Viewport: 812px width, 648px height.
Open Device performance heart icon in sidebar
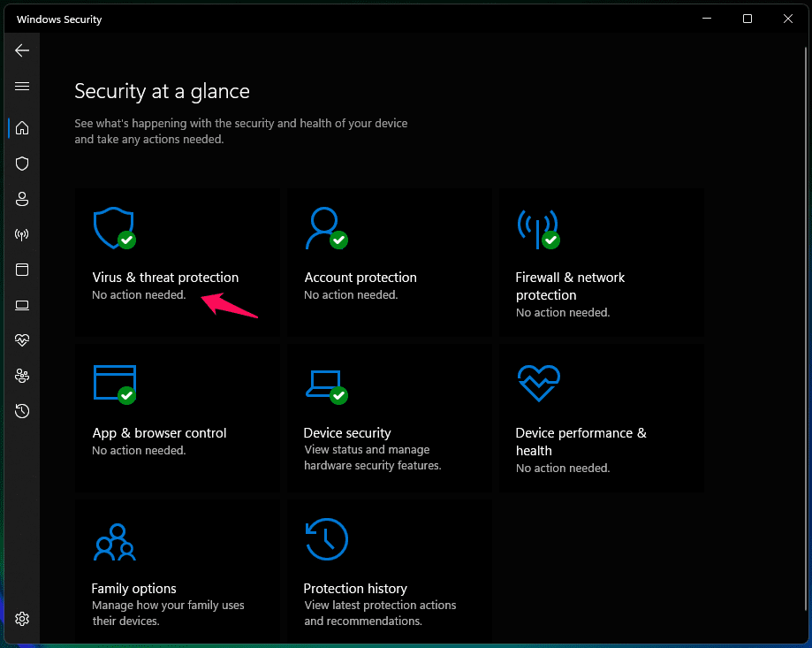click(x=22, y=340)
